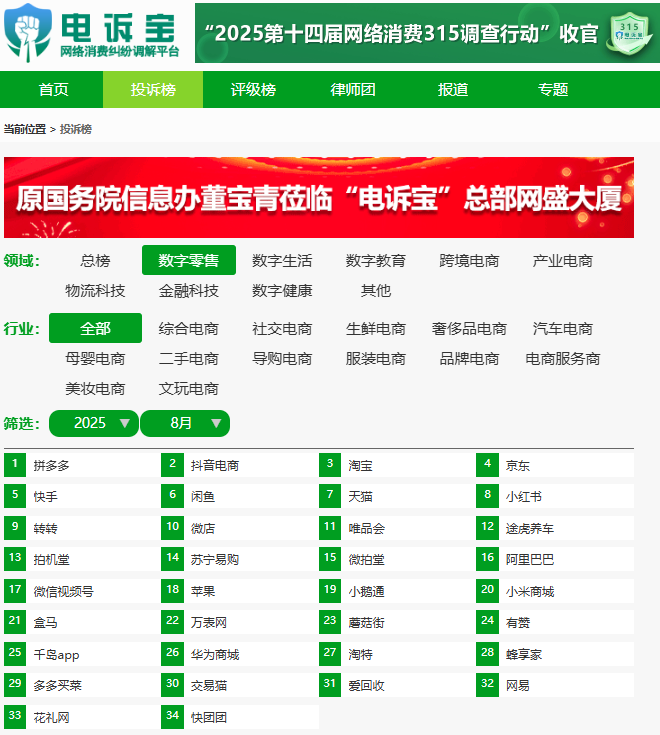Open the red 董宝青莅临电诉宝 banner

pos(319,197)
